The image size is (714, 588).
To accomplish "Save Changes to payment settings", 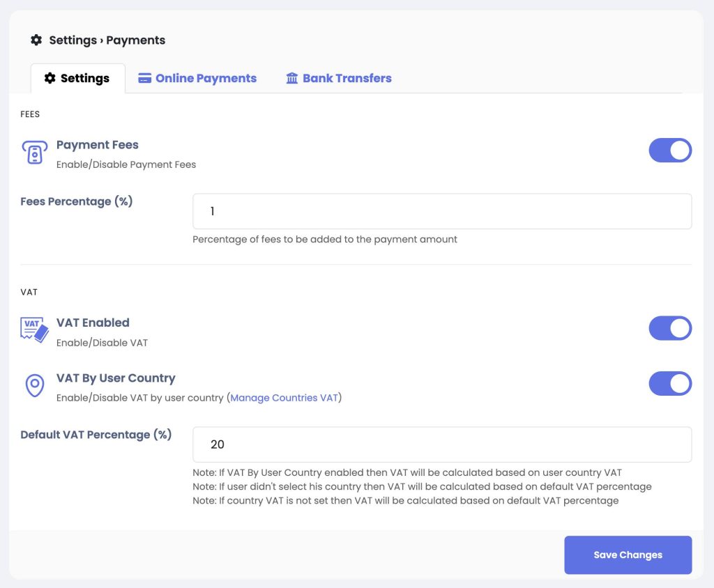I will [x=628, y=555].
